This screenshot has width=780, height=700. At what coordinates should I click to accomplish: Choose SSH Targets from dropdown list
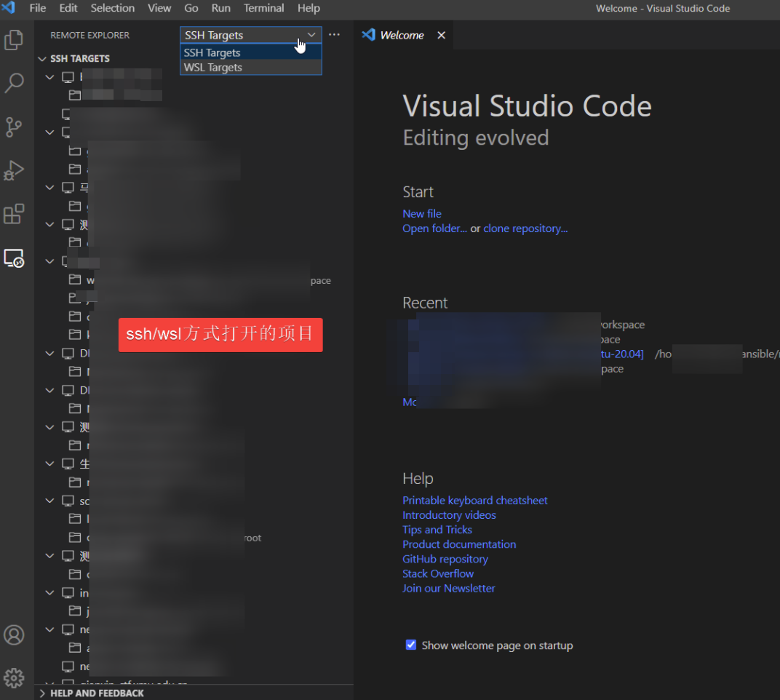click(251, 52)
